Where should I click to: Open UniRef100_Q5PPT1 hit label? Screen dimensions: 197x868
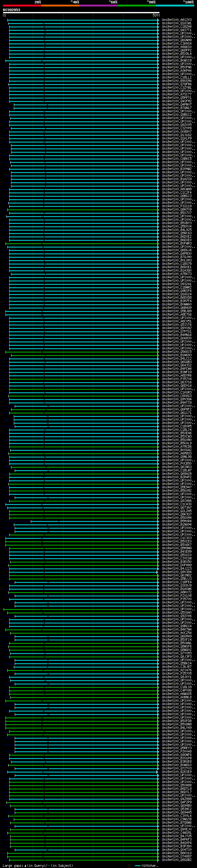(x=177, y=98)
